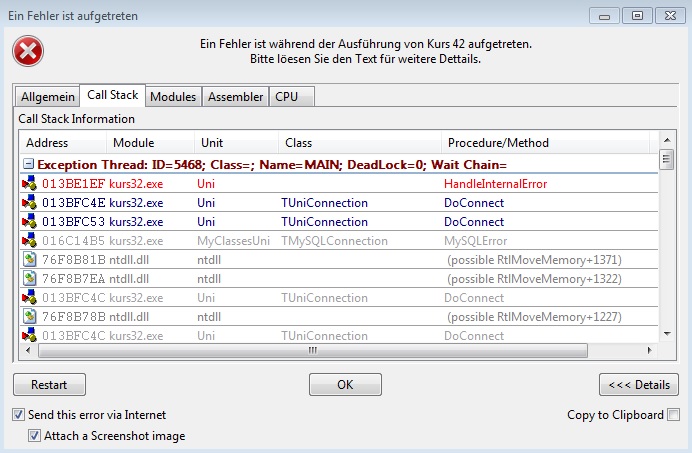The height and width of the screenshot is (453, 692).
Task: Click icon beside address 76F8B78B
Action: [x=30, y=317]
